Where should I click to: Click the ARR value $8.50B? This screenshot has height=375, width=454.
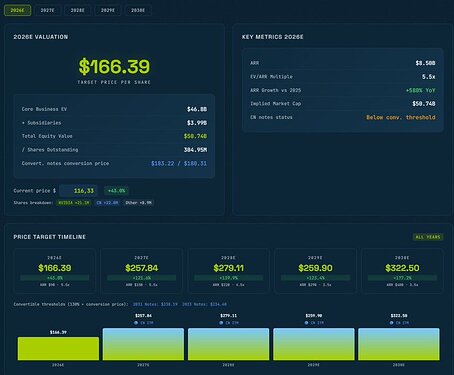(425, 63)
